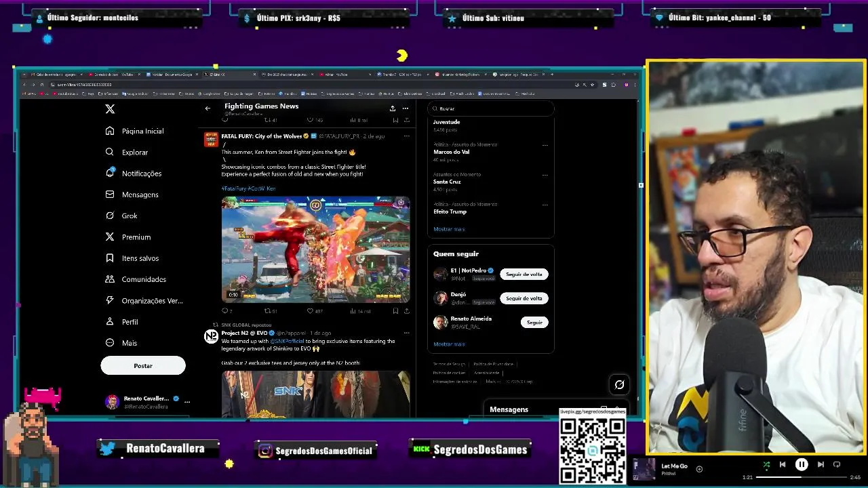Open the Premium page
Viewport: 868px width, 488px height.
(128, 237)
